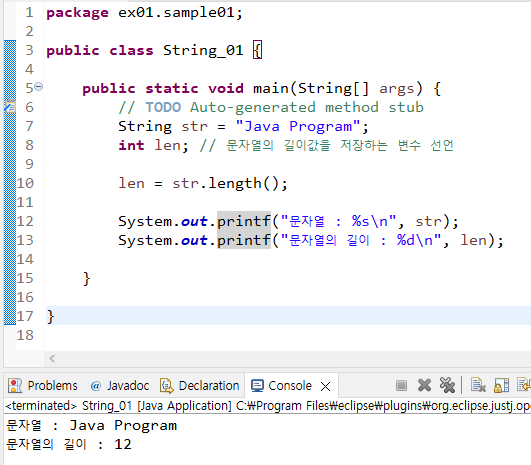The height and width of the screenshot is (465, 531).
Task: Click console output "문자열 : Java Program"
Action: pyautogui.click(x=91, y=425)
